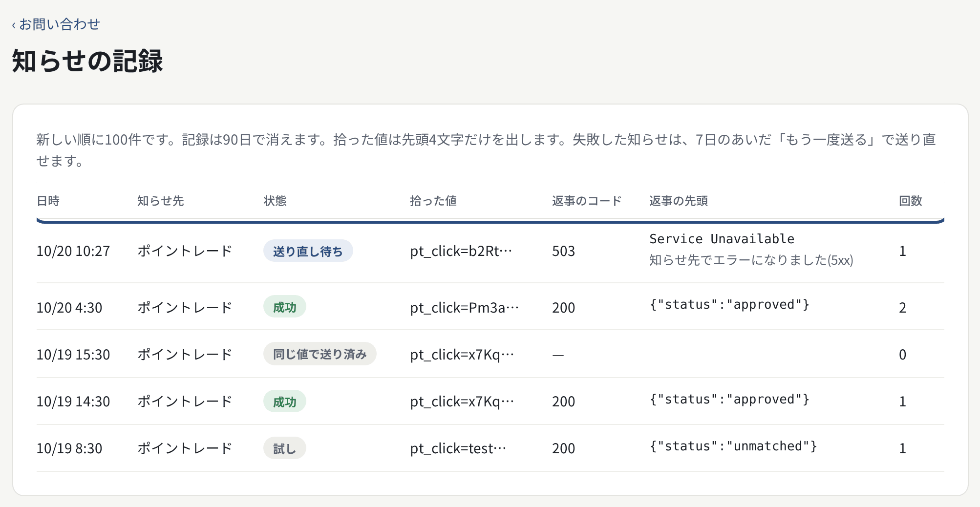Click the count 2 in 10/20 4:30 row
980x507 pixels.
(903, 308)
